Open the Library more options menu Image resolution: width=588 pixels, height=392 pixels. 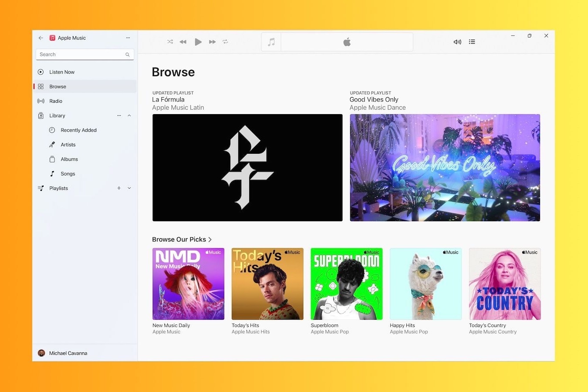point(119,115)
